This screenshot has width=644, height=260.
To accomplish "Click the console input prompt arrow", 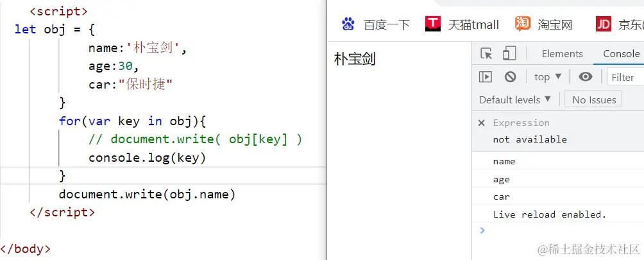I will tap(482, 230).
